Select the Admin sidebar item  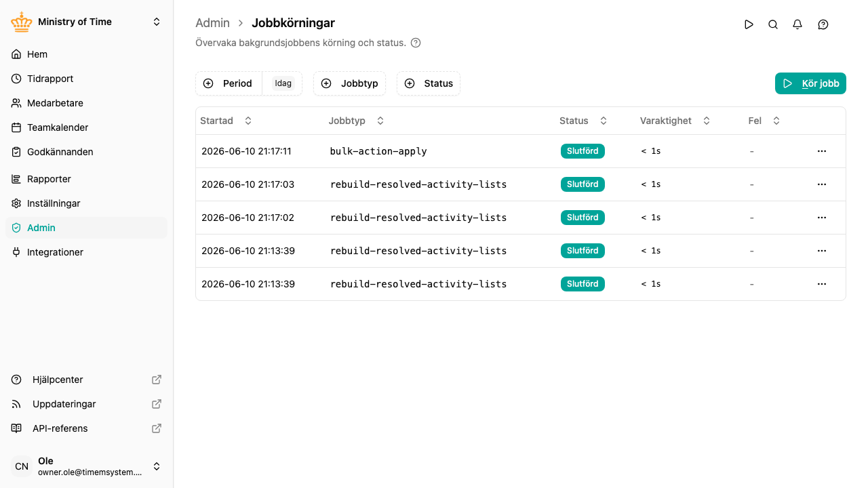(86, 228)
